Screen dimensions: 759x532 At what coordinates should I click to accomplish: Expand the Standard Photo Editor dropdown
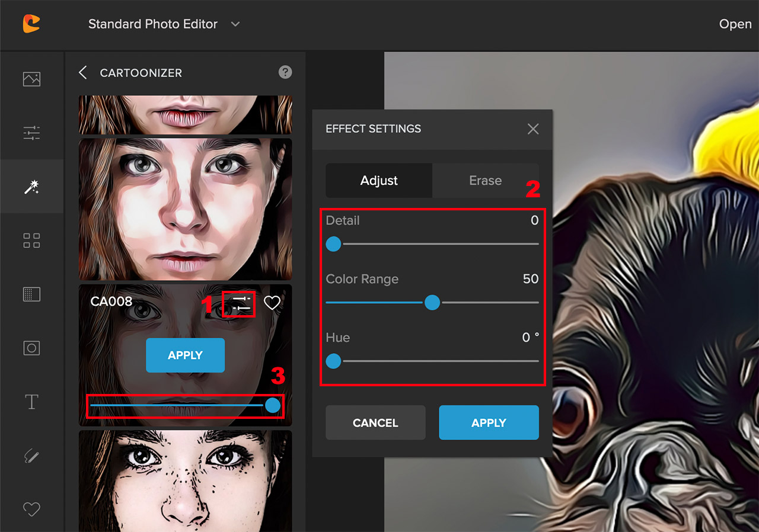point(165,24)
